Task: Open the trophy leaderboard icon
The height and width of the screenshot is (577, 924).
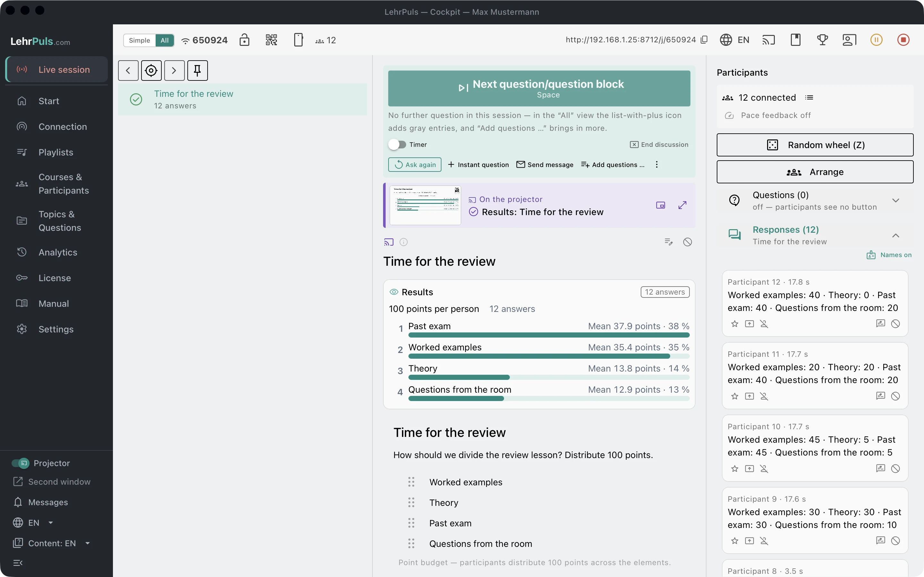Action: (822, 40)
